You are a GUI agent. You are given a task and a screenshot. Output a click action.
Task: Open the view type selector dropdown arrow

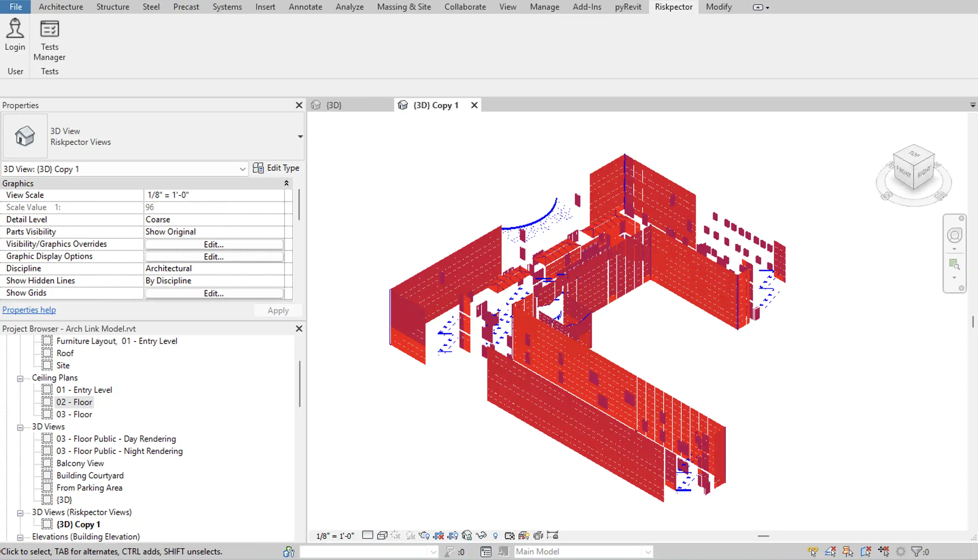pos(300,137)
